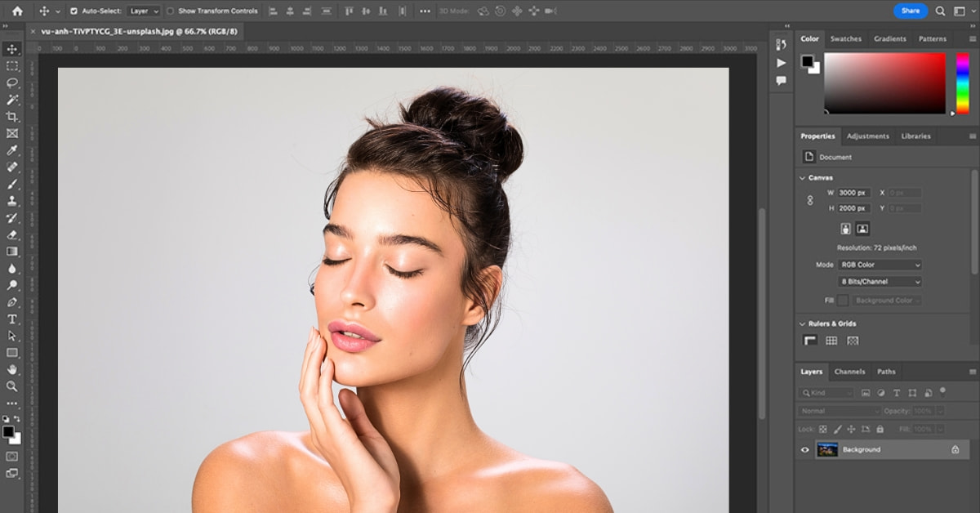The height and width of the screenshot is (513, 980).
Task: Pick a color in the red color field
Action: [x=884, y=83]
